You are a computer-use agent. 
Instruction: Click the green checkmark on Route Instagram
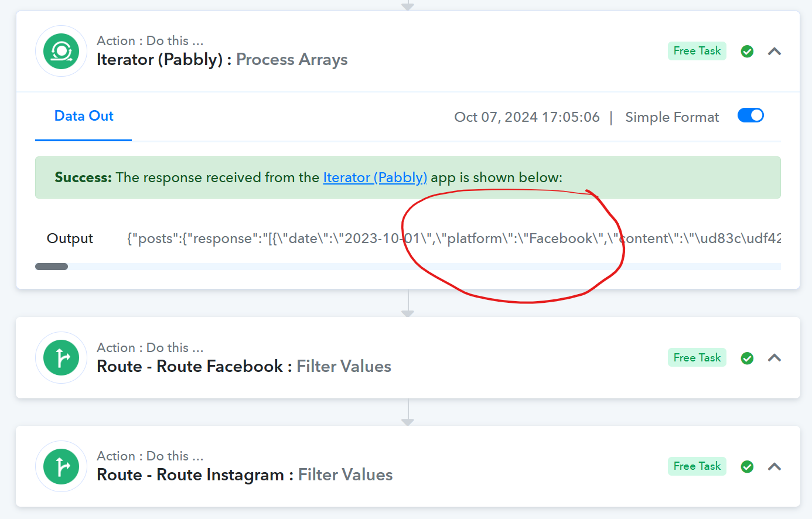click(747, 466)
